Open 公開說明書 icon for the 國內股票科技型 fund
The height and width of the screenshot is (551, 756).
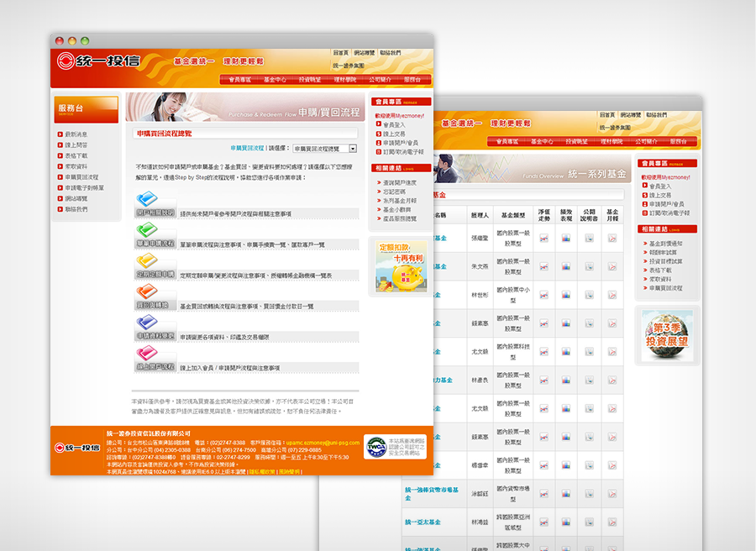pos(589,352)
